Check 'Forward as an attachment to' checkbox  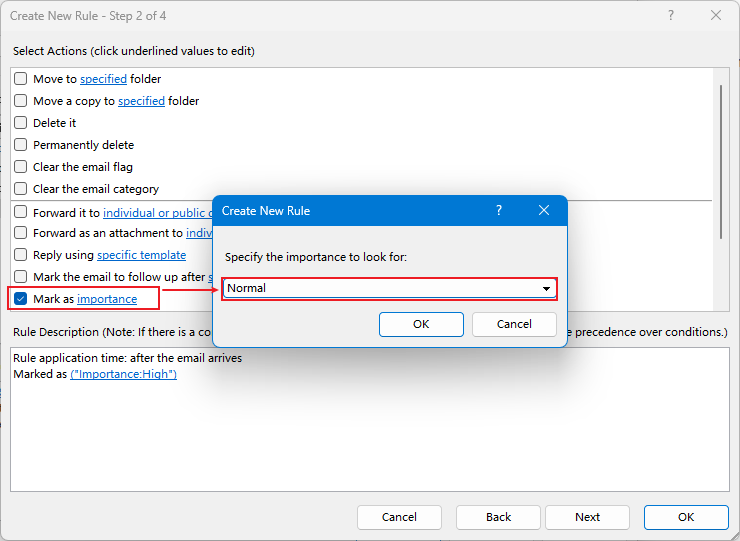21,233
